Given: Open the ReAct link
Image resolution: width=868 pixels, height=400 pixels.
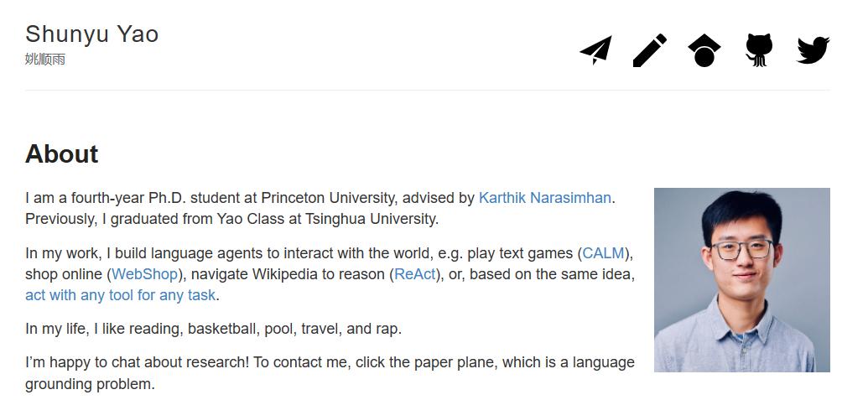Looking at the screenshot, I should point(415,274).
